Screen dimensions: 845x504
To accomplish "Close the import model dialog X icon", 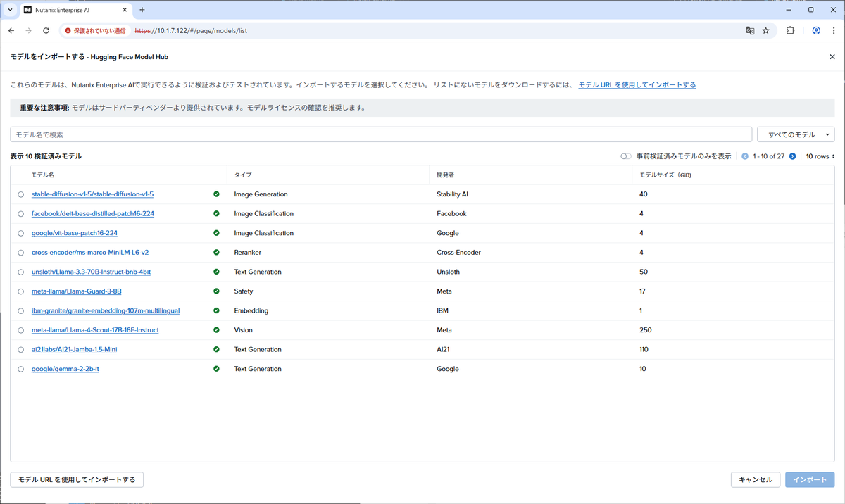I will (x=832, y=57).
